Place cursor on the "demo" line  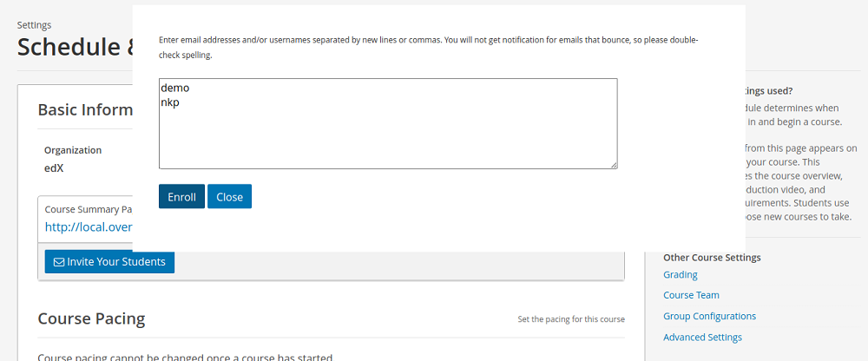(175, 88)
